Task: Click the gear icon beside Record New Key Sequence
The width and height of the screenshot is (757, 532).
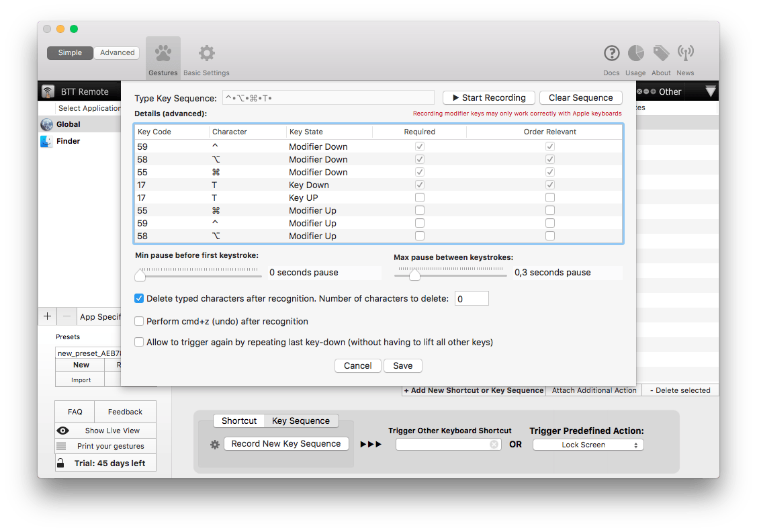Action: point(215,445)
